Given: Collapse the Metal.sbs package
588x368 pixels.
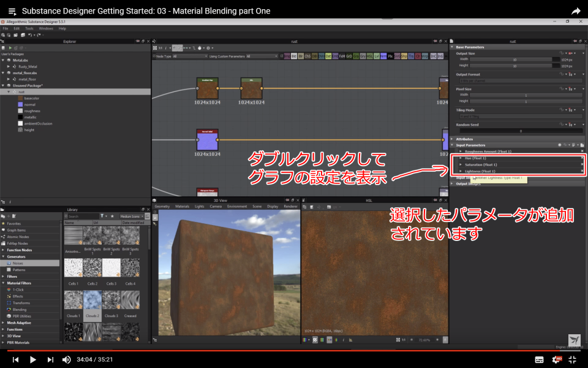Looking at the screenshot, I should tap(3, 60).
